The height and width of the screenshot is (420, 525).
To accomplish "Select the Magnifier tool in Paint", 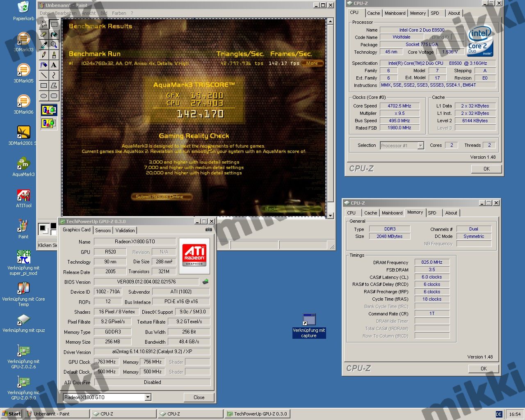I will pyautogui.click(x=54, y=45).
